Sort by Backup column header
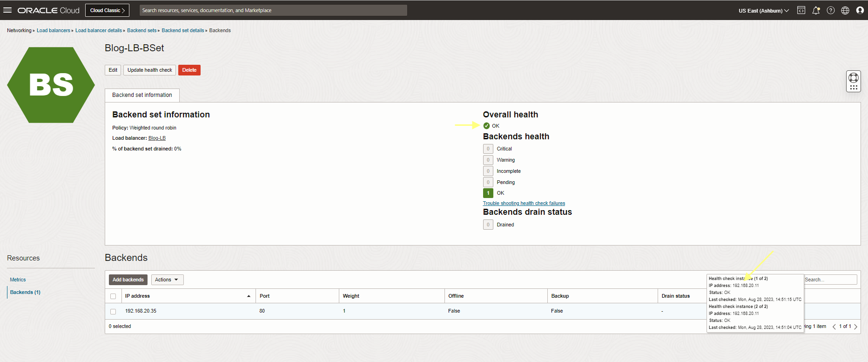868x362 pixels. (560, 296)
